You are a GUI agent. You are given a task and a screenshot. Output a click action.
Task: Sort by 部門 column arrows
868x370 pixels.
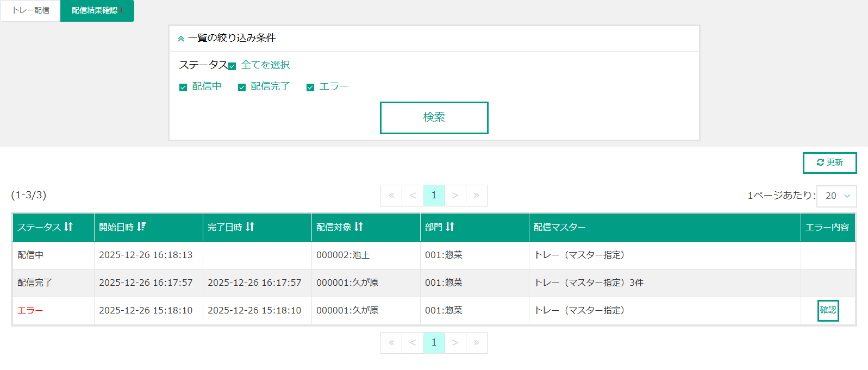(450, 227)
